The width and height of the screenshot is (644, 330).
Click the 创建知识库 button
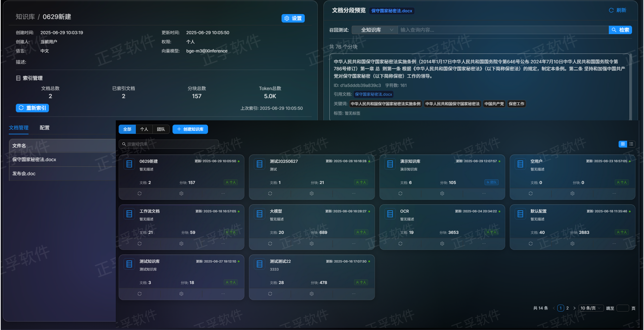190,129
